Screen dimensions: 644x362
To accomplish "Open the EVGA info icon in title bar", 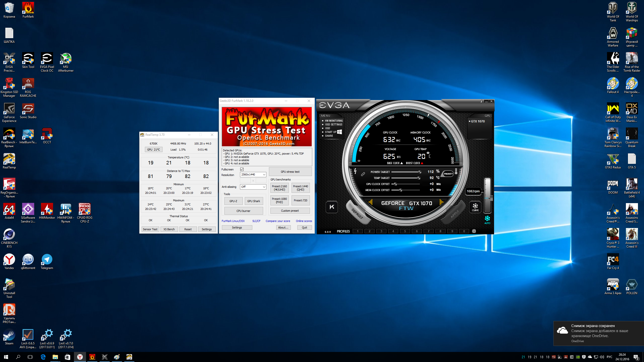I will (x=481, y=101).
